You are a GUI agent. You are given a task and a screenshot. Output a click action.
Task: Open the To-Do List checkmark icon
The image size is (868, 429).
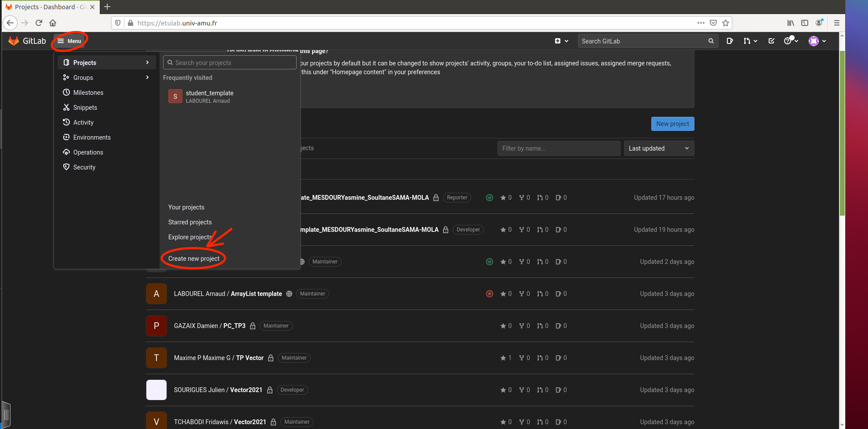pos(771,41)
